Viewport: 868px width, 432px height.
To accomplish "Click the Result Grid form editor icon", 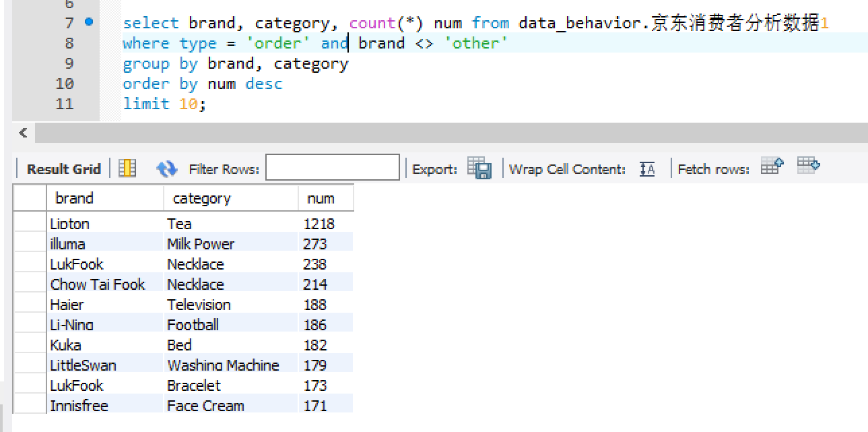I will point(127,168).
